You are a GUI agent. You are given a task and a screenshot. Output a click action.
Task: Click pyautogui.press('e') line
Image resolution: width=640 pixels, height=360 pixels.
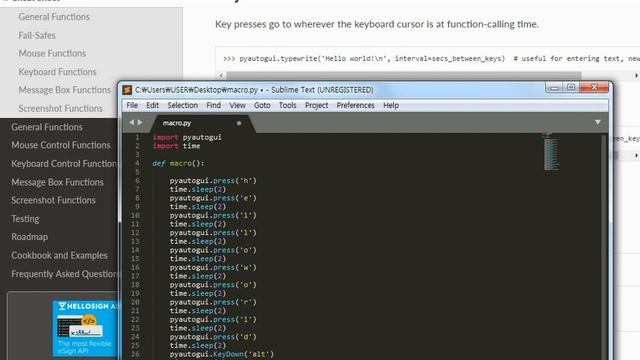coord(213,198)
